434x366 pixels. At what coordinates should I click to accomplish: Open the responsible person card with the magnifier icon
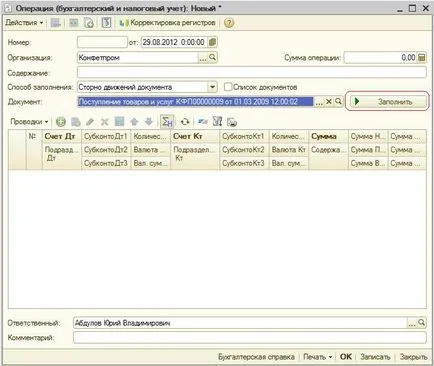coord(422,323)
